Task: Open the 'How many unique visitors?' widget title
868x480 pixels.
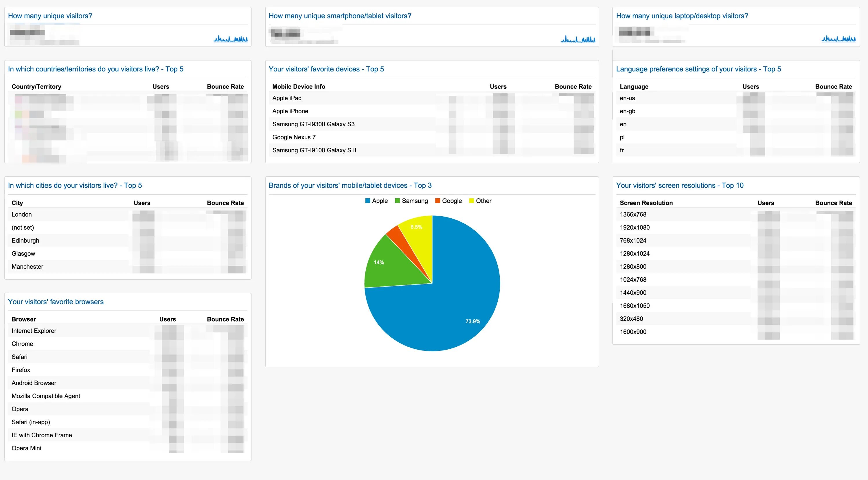Action: (x=50, y=16)
